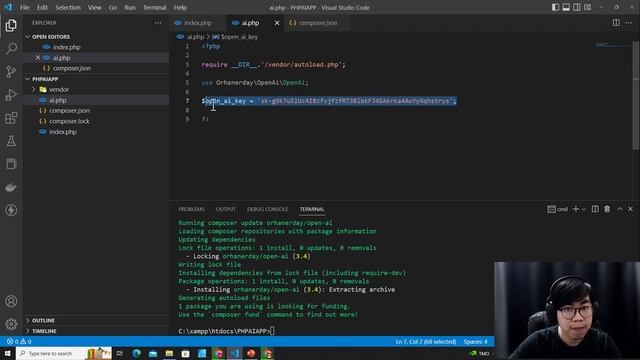Viewport: 640px width, 360px height.
Task: Create a new terminal with plus icon
Action: click(576, 209)
